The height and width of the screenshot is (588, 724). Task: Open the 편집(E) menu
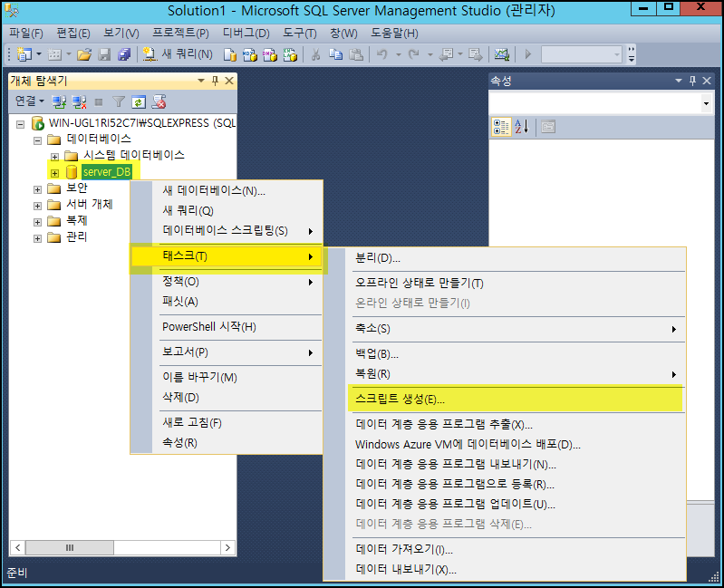click(73, 34)
